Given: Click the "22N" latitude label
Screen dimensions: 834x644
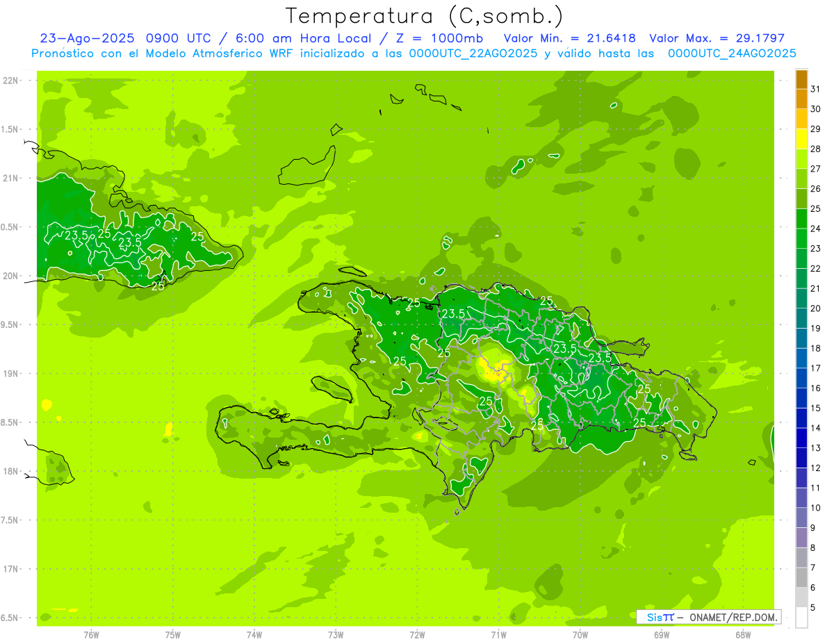Looking at the screenshot, I should 10,81.
